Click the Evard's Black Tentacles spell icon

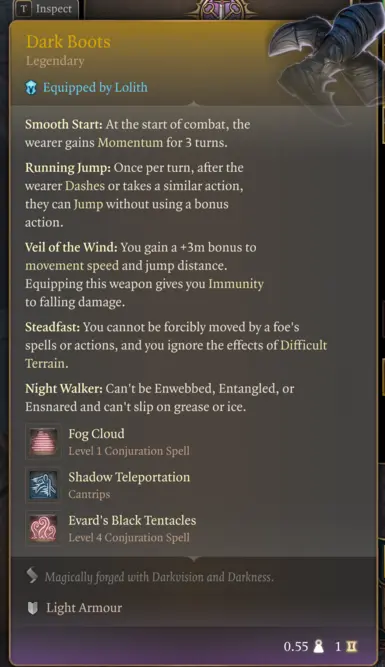43,529
